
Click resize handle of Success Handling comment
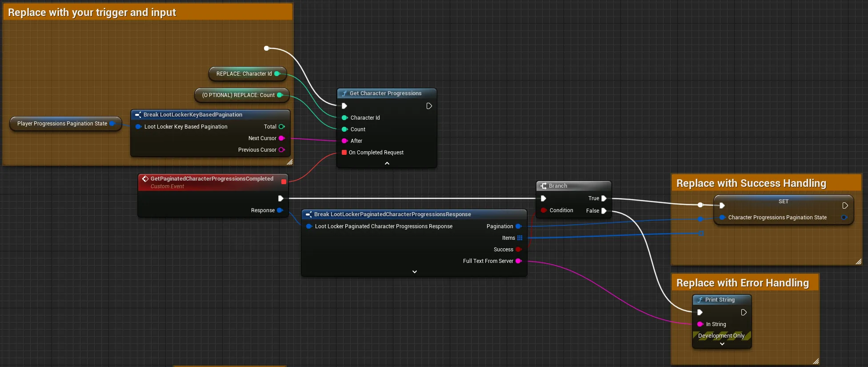click(859, 262)
